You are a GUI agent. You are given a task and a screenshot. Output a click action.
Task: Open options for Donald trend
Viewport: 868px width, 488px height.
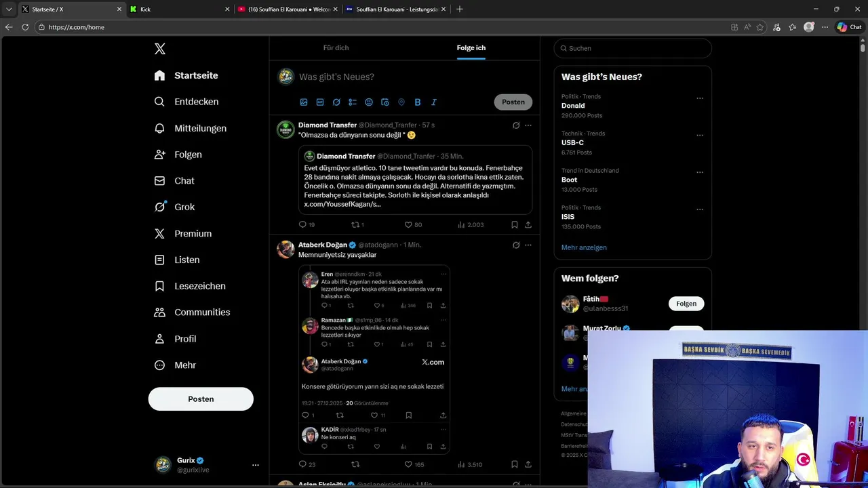click(700, 98)
